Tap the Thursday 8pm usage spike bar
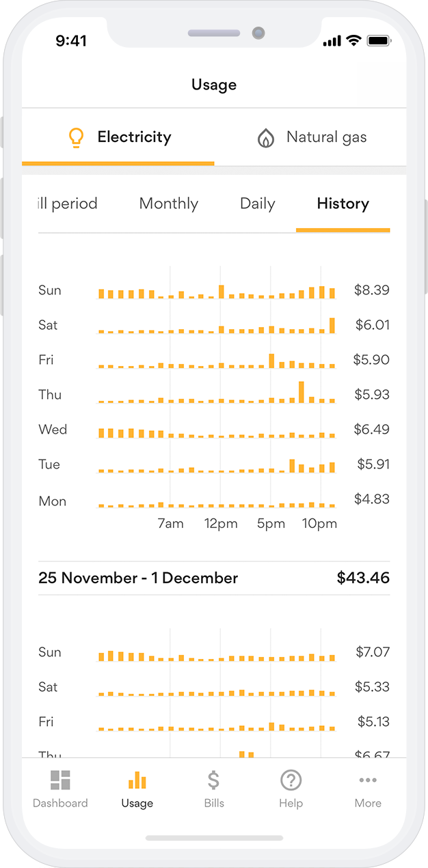Screen dimensions: 428x868 (x=301, y=392)
